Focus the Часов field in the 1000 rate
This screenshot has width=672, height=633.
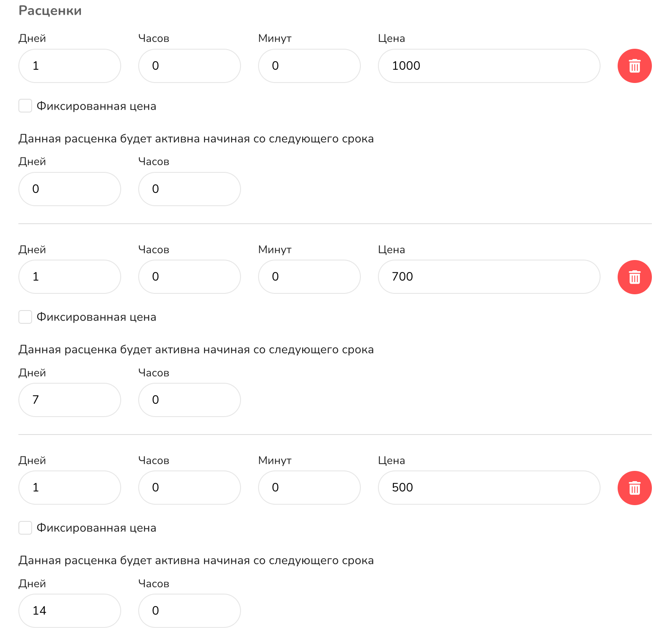point(190,66)
